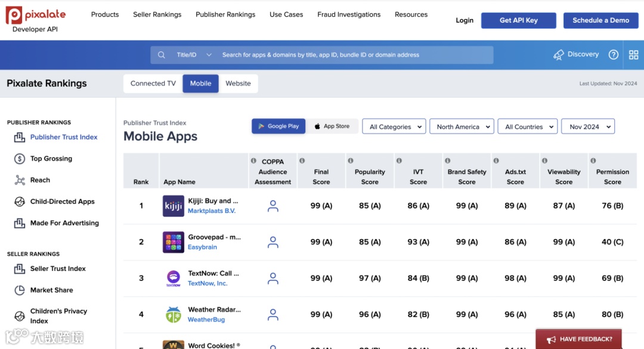Open the Easybrain publisher link
The height and width of the screenshot is (349, 644).
coord(203,247)
